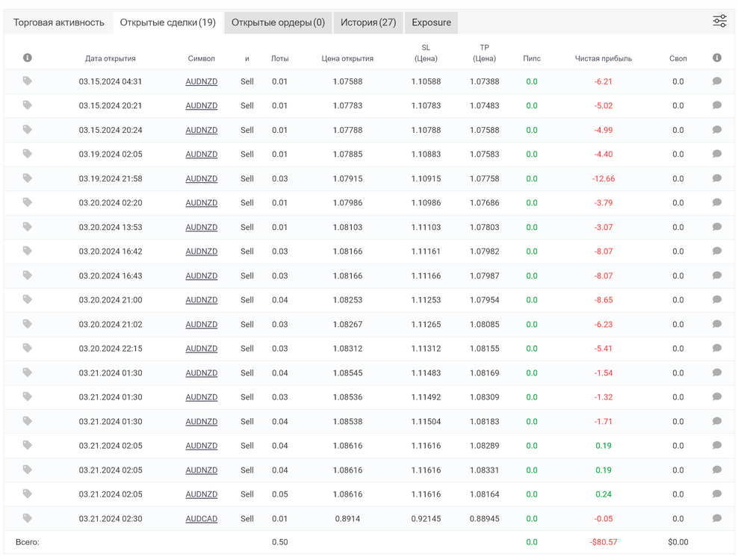Sort by Символ column header
The width and height of the screenshot is (738, 560).
202,58
